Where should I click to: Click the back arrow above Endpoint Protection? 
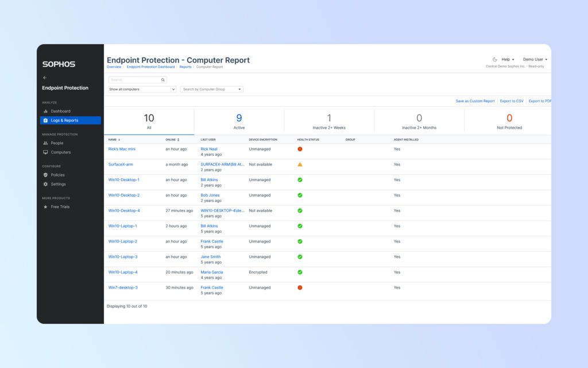[x=45, y=77]
